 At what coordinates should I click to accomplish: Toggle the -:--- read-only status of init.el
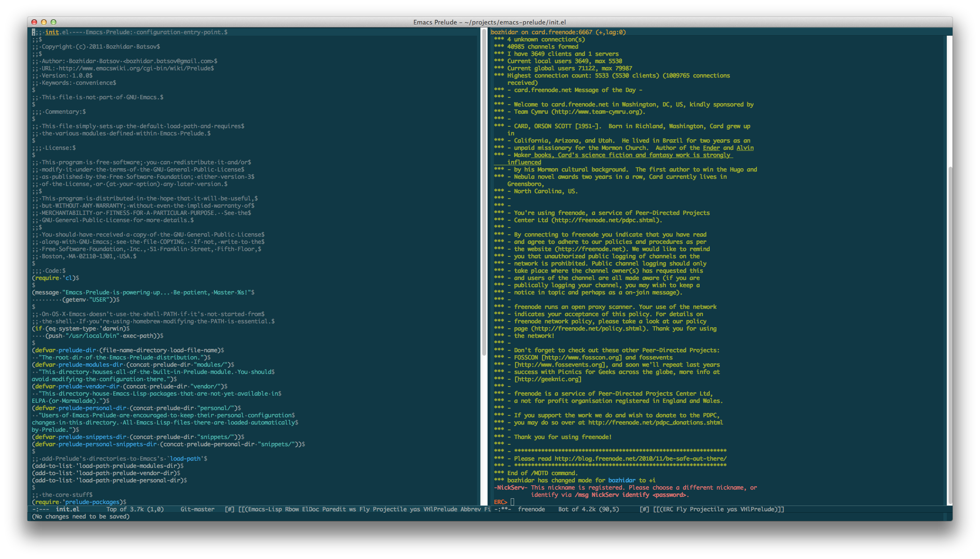click(x=40, y=509)
